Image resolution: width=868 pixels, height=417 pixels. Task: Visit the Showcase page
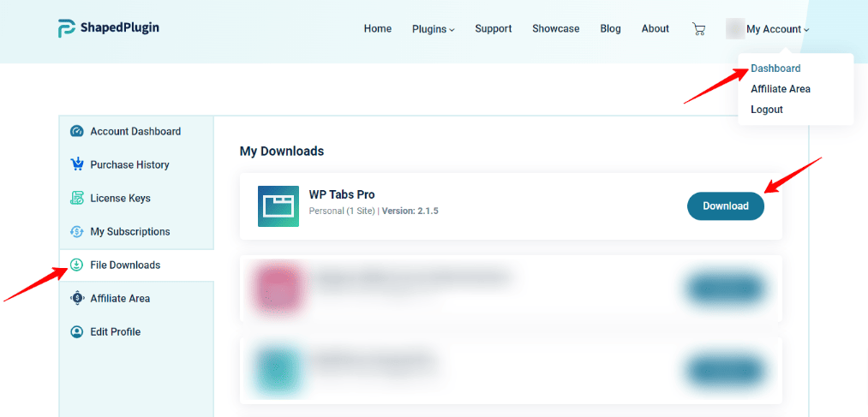(555, 29)
